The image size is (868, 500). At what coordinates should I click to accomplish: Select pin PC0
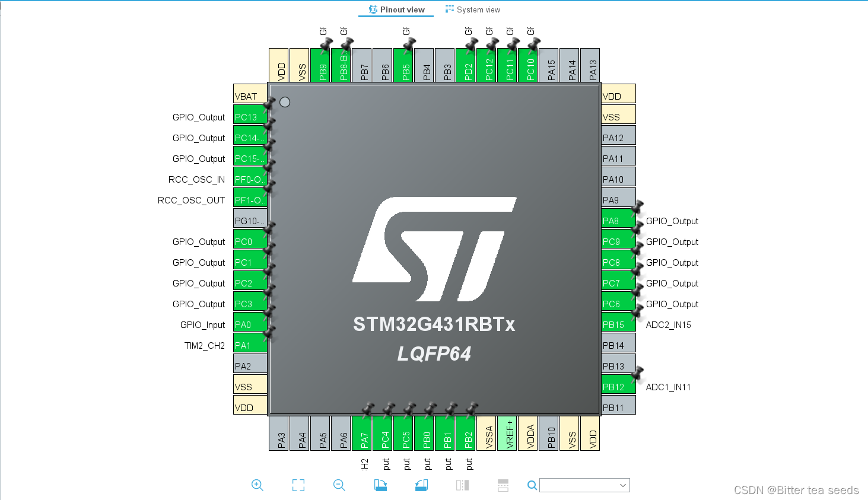click(250, 239)
